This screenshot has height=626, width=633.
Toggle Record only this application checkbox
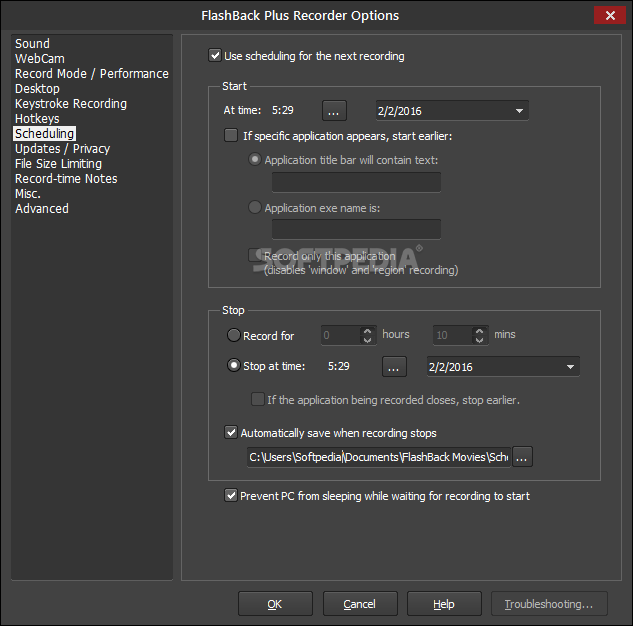coord(255,255)
